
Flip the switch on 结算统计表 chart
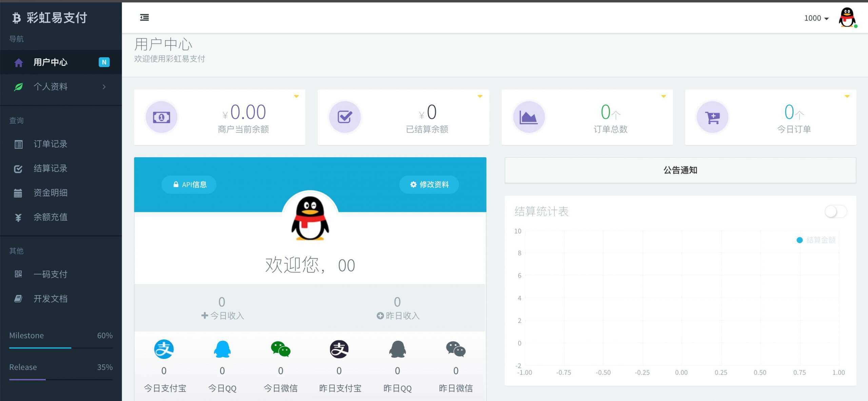click(835, 211)
